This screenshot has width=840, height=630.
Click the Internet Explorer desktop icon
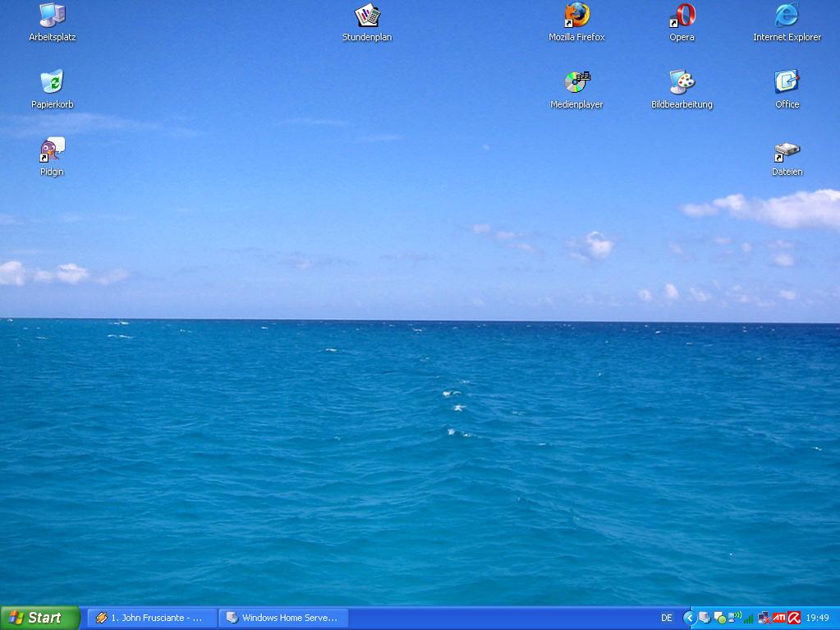[x=787, y=16]
